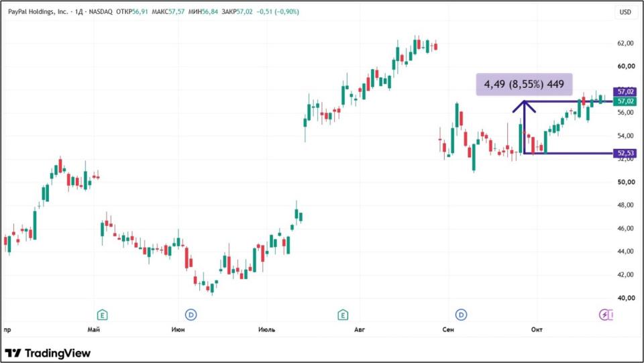
Task: Click the 62,00 price axis label
Action: (x=625, y=43)
